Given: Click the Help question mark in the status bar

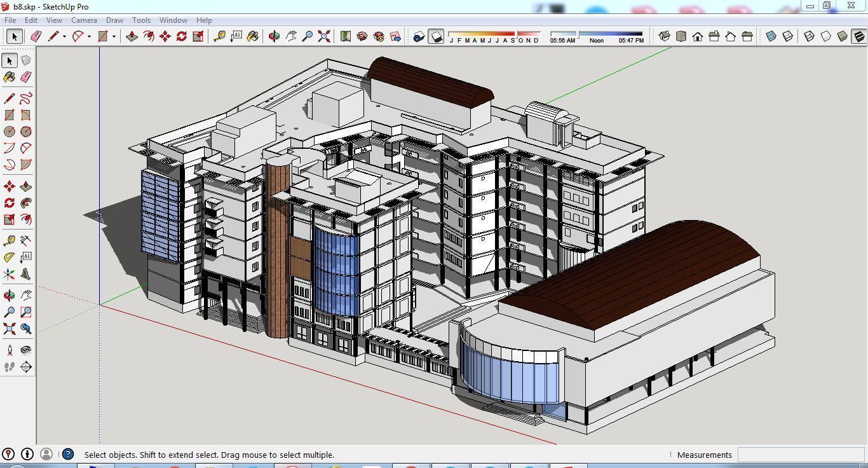Looking at the screenshot, I should click(67, 454).
